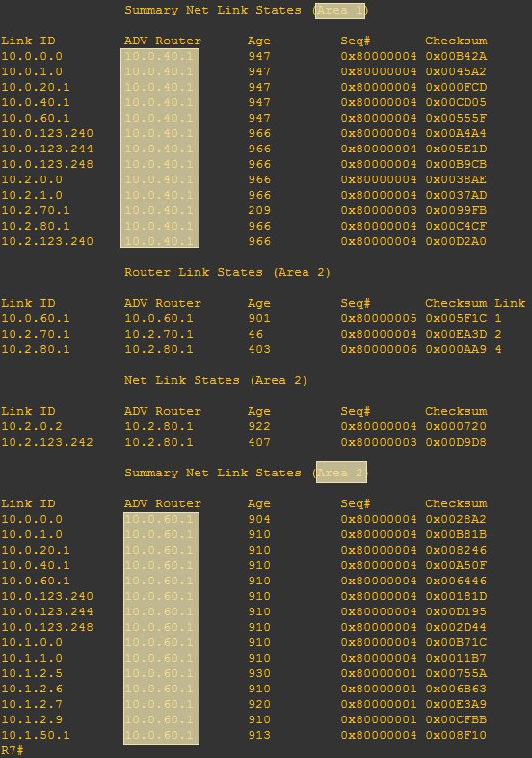Select checksum 0x00EA3D
This screenshot has height=758, width=532.
456,334
